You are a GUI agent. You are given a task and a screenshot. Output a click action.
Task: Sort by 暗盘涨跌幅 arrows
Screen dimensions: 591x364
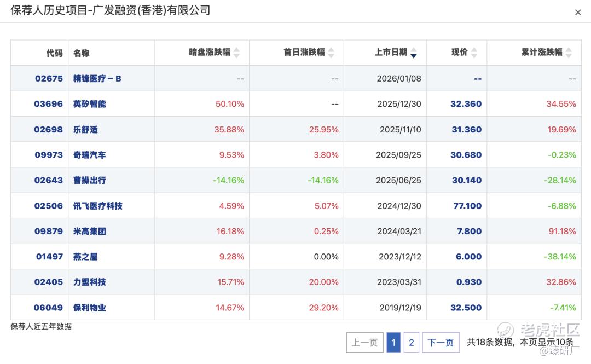237,53
